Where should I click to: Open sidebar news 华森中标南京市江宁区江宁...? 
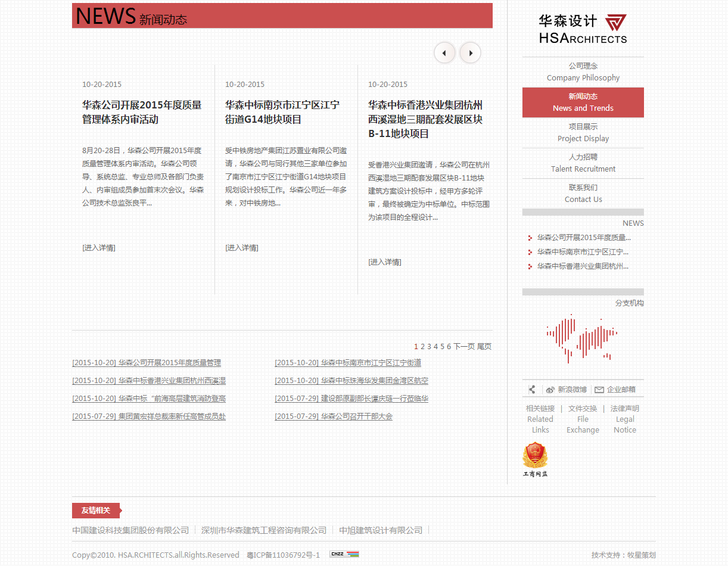(x=583, y=252)
